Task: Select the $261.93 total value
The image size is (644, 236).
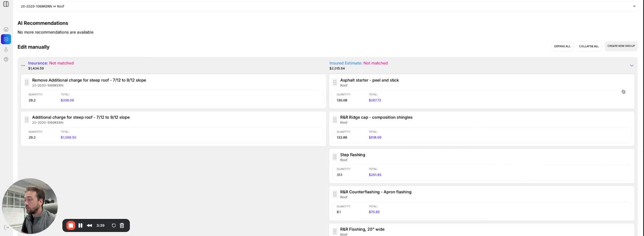Action: point(375,175)
